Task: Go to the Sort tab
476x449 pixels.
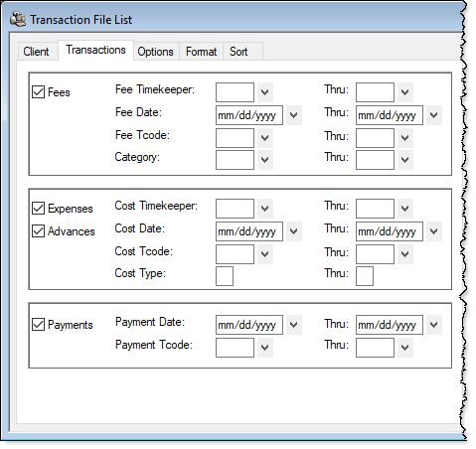Action: 238,52
